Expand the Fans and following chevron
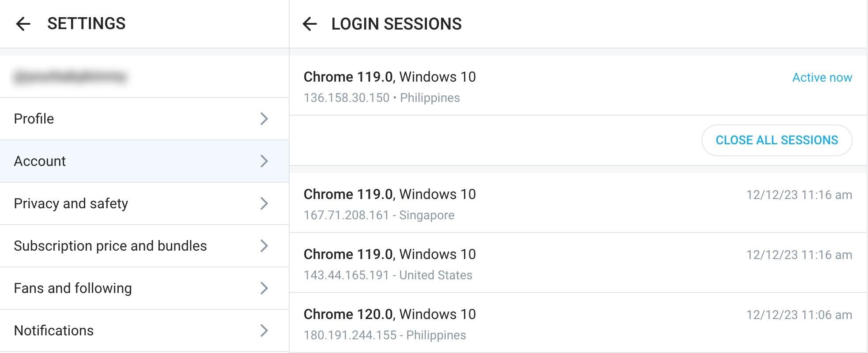Viewport: 868px width, 353px height. point(264,288)
